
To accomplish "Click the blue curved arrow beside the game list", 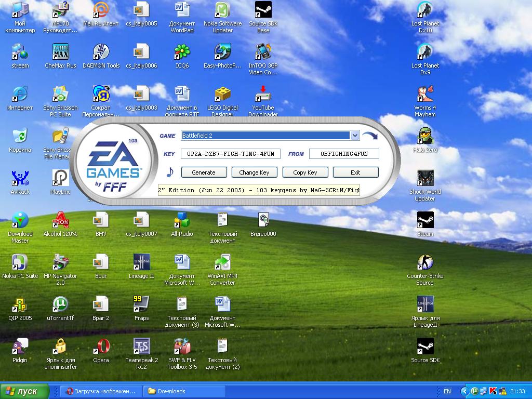I will 370,136.
